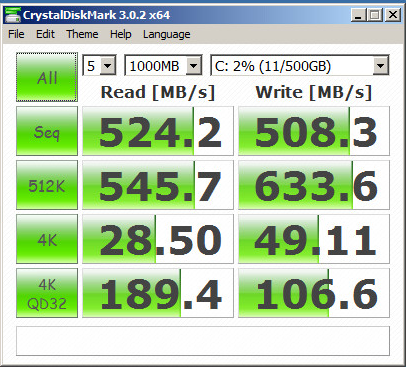Minimize the CrystalDiskMark window
Image resolution: width=406 pixels, height=367 pixels.
pos(359,15)
